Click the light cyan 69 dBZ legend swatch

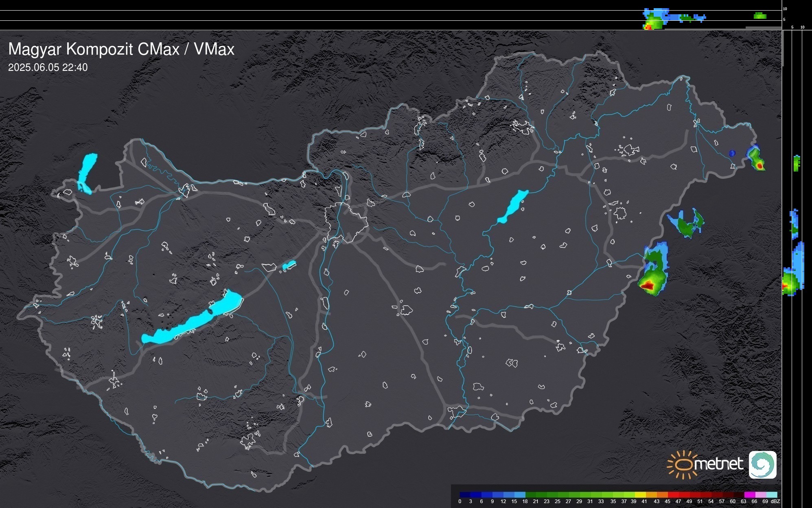pos(771,495)
